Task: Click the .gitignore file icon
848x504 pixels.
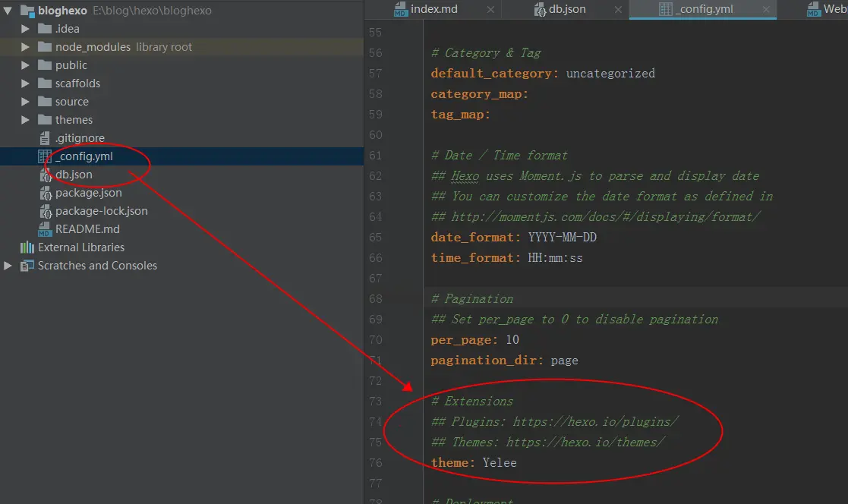Action: 45,138
